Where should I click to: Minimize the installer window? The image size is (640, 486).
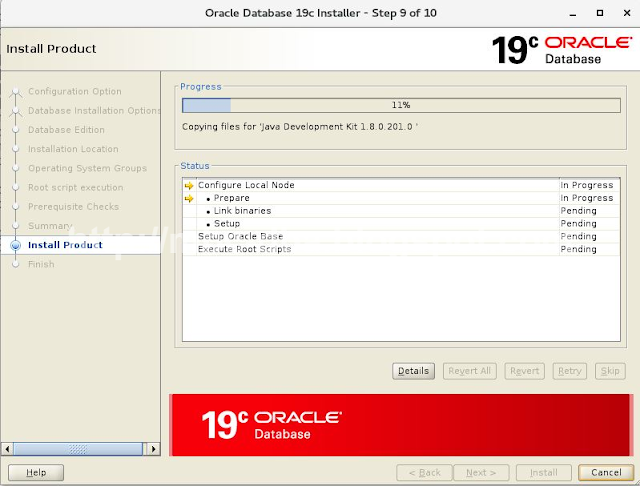(573, 13)
